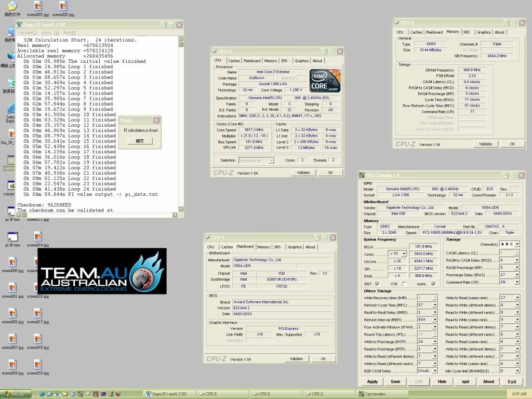The width and height of the screenshot is (532, 399).
Task: Click the 6:05 AM taskbar clock
Action: tap(519, 394)
